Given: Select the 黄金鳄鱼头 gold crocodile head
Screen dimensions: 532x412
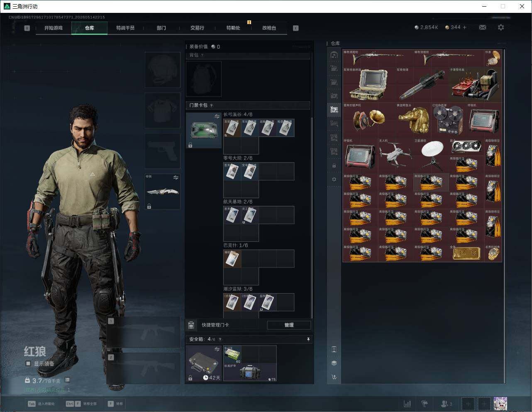Looking at the screenshot, I should (x=413, y=120).
